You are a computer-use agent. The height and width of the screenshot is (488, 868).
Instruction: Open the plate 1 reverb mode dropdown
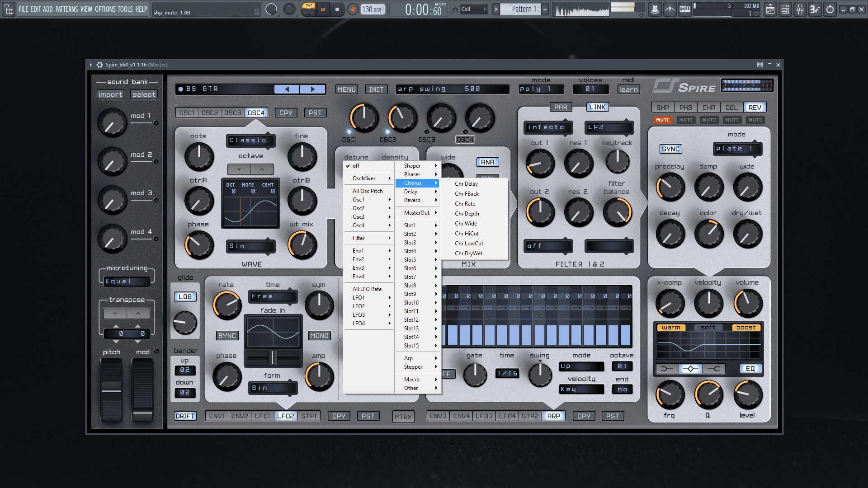(737, 149)
